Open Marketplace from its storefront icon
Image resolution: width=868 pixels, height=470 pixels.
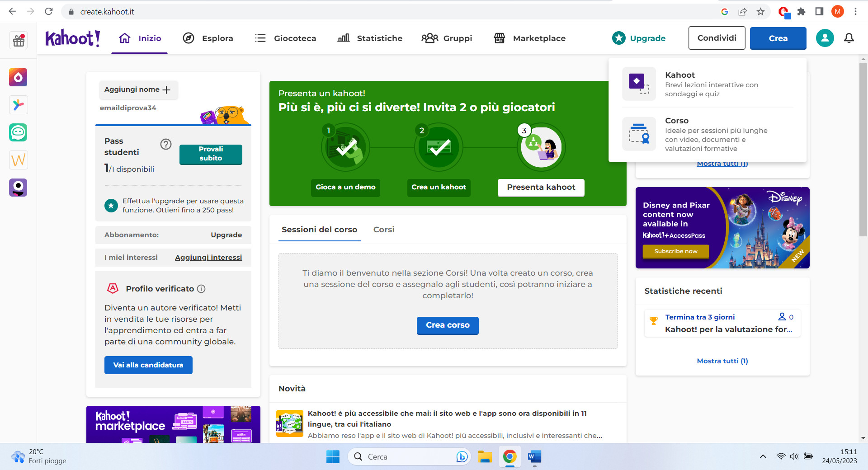point(500,38)
